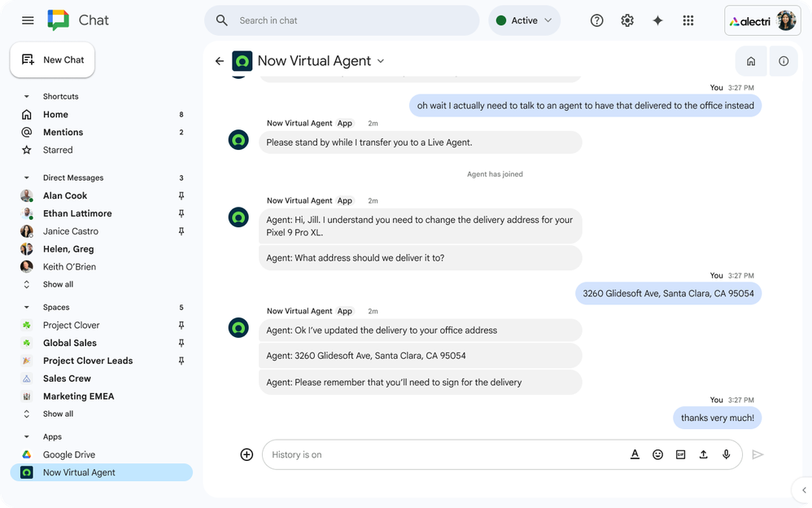Go to the conversation home icon
This screenshot has width=812, height=508.
(x=750, y=60)
